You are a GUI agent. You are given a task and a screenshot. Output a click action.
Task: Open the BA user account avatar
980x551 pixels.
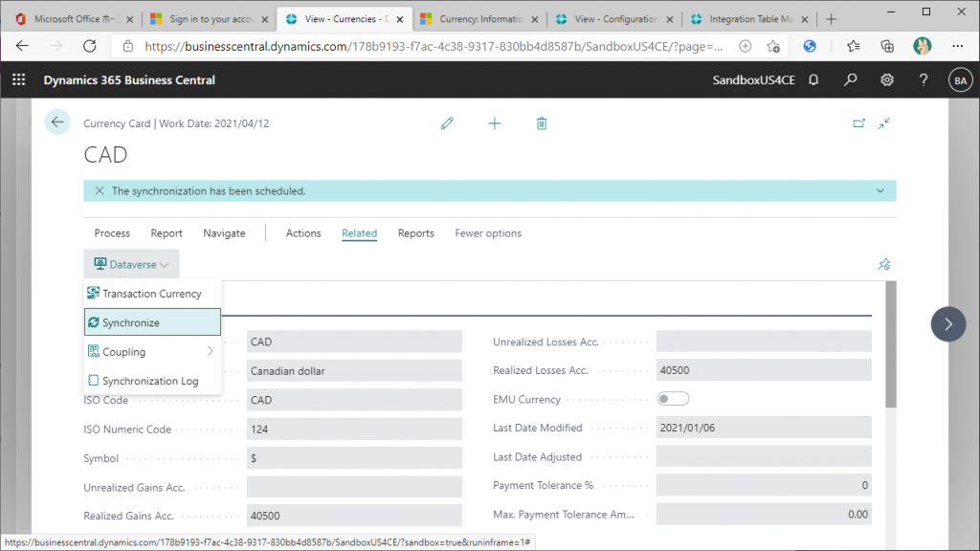[x=960, y=80]
